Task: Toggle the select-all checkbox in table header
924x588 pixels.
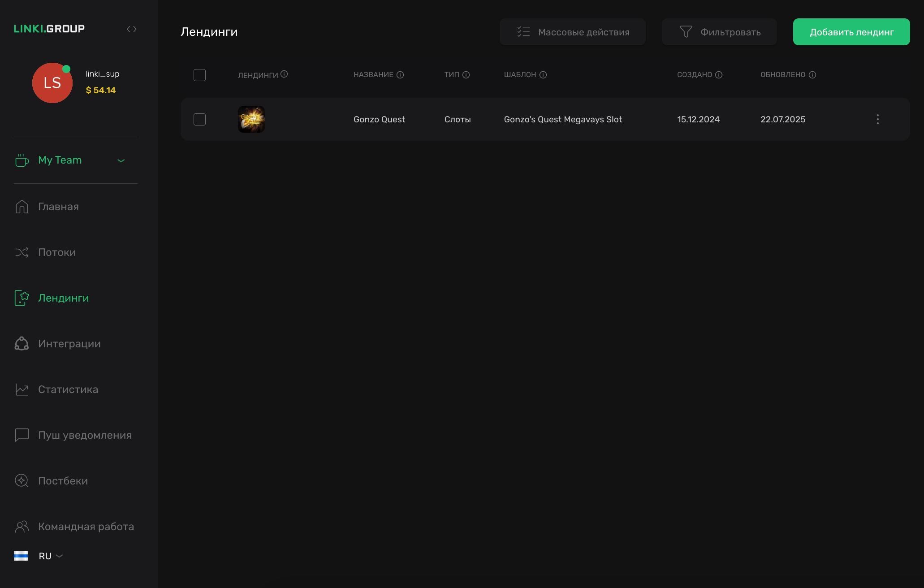Action: pos(199,75)
